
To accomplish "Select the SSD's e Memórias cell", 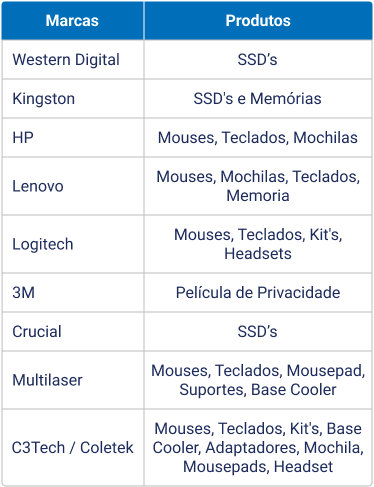I will tap(258, 99).
